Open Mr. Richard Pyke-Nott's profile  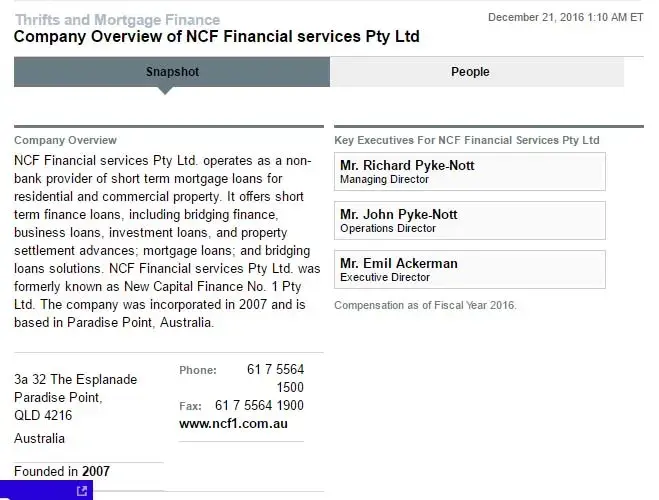point(407,165)
